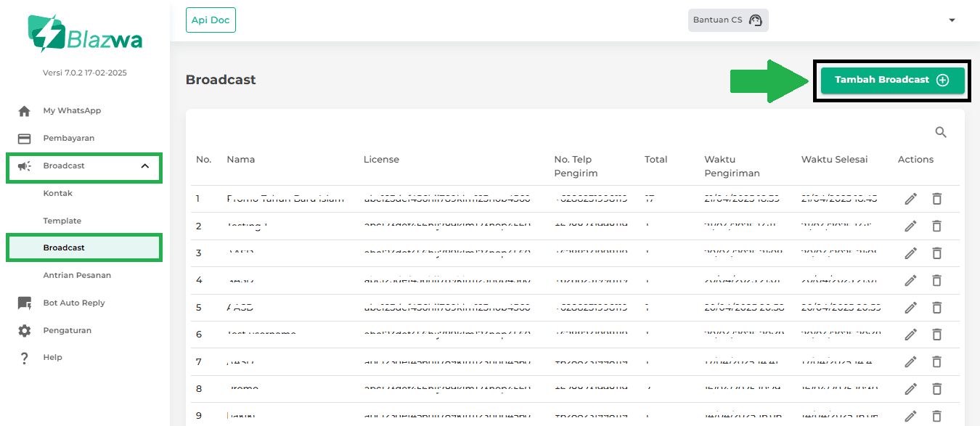Screen dimensions: 980x426
Task: Delete broadcast in row 4
Action: [x=937, y=280]
